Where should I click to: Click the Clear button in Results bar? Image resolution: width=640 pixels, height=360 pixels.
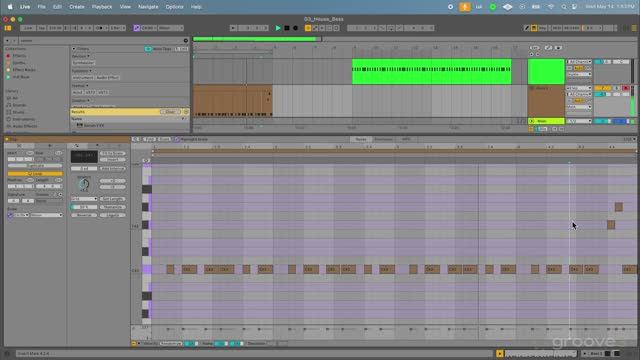pyautogui.click(x=170, y=111)
